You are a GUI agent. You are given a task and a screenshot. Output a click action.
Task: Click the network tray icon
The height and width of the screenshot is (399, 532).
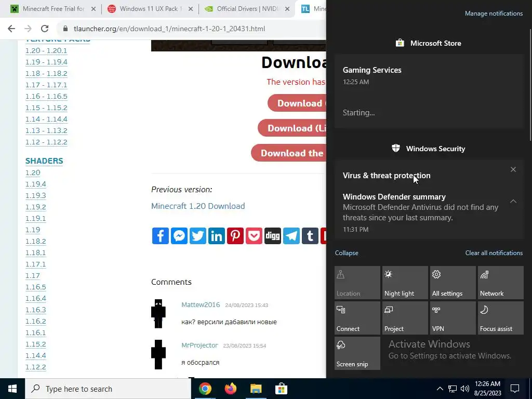pos(453,389)
